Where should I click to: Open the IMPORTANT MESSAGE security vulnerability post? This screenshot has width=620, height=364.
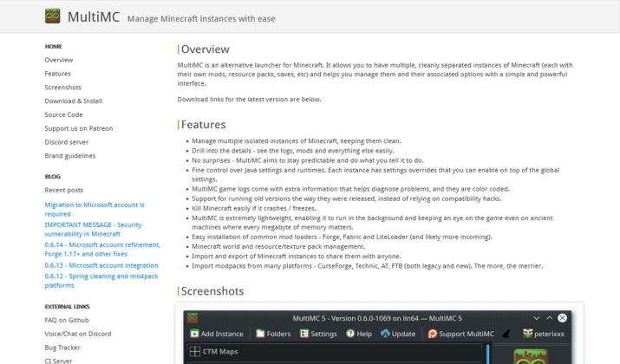click(93, 229)
